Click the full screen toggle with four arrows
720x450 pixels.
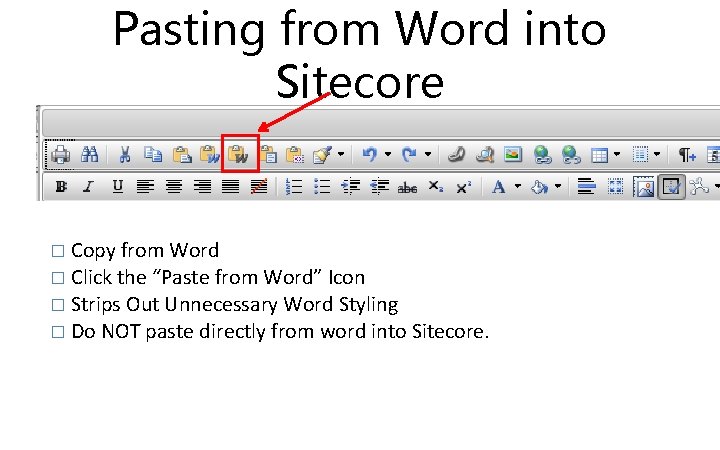615,187
